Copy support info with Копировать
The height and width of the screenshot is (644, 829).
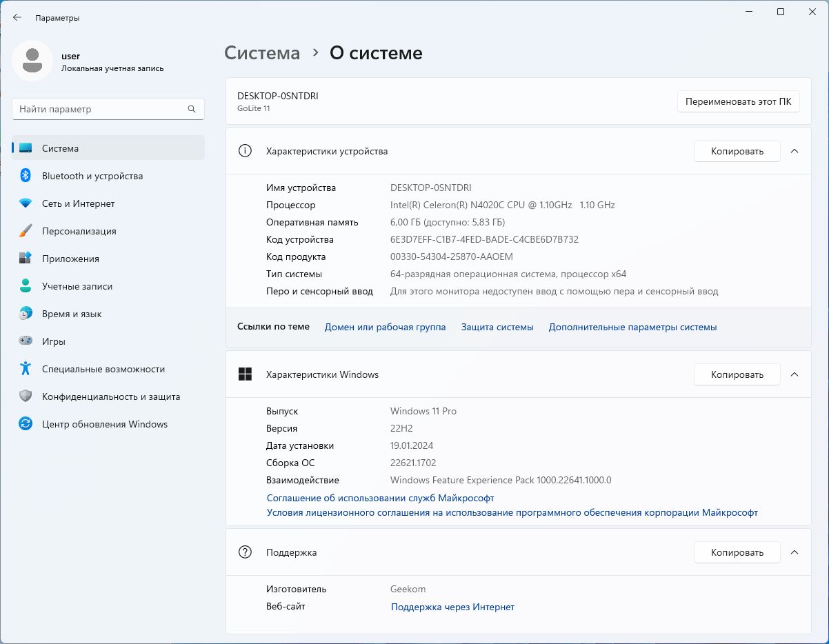[737, 552]
